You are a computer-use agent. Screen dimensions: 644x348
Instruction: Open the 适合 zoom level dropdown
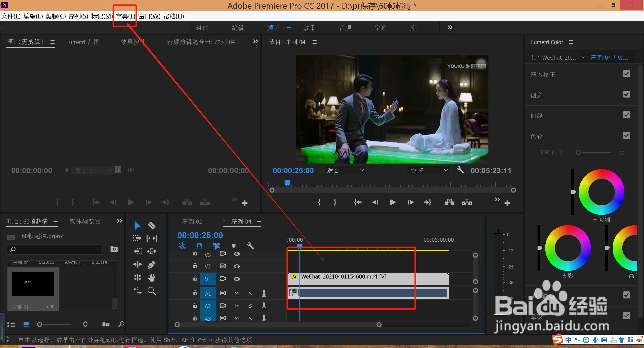(345, 170)
